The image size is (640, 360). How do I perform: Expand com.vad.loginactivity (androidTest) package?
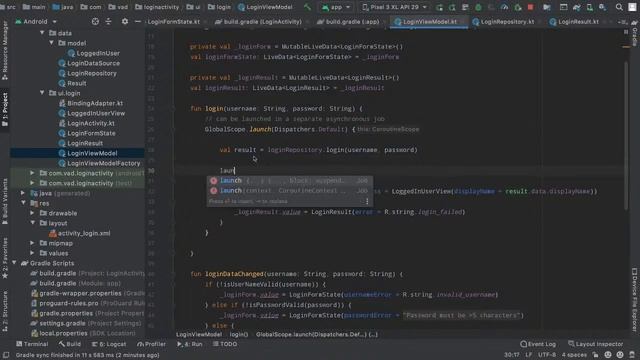click(32, 173)
